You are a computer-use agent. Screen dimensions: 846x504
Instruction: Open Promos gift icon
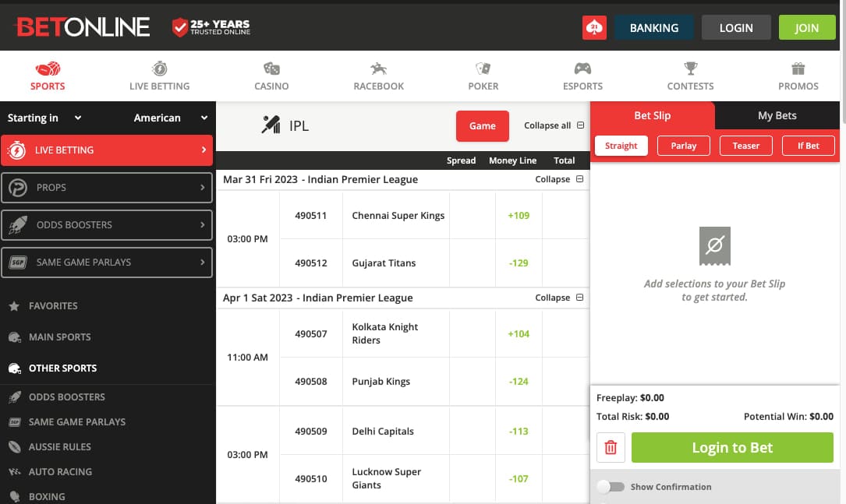click(798, 69)
